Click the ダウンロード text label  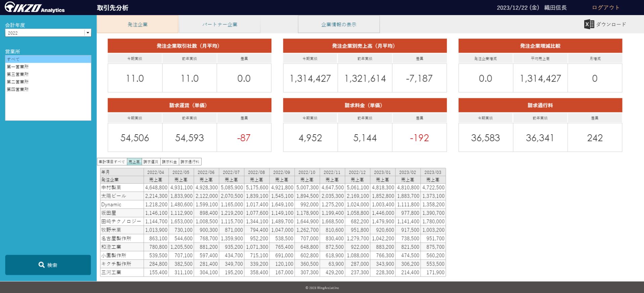point(611,25)
